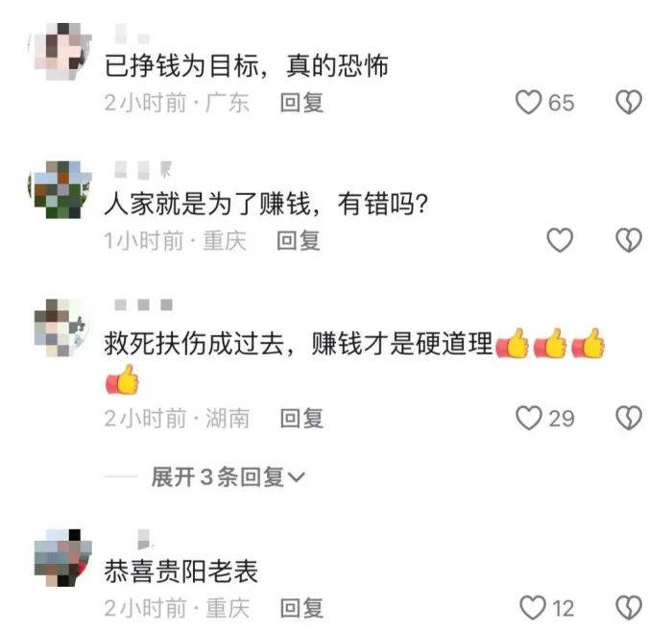The width and height of the screenshot is (672, 631).
Task: Dislike the Chongqing comment posted 1 hour ago
Action: click(629, 240)
